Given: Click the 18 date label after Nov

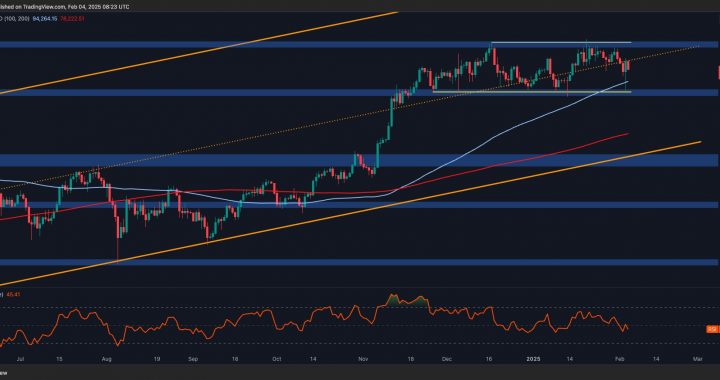Looking at the screenshot, I should click(x=411, y=359).
